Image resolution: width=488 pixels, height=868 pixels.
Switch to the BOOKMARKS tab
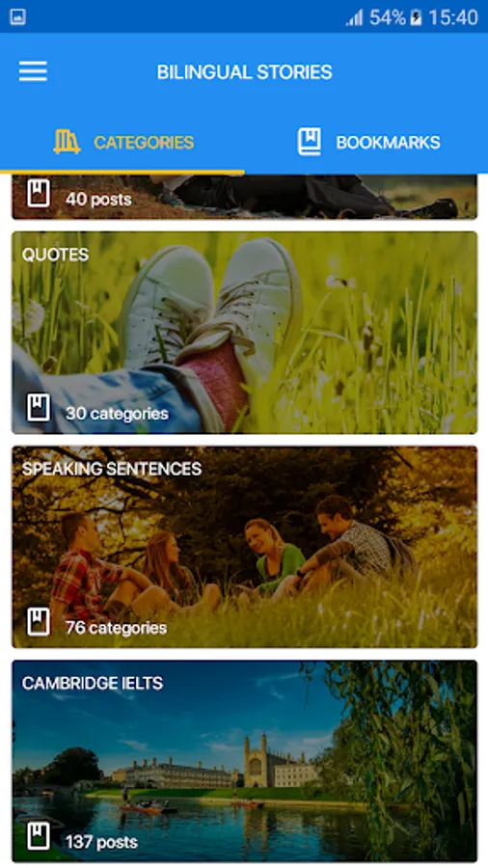[366, 143]
